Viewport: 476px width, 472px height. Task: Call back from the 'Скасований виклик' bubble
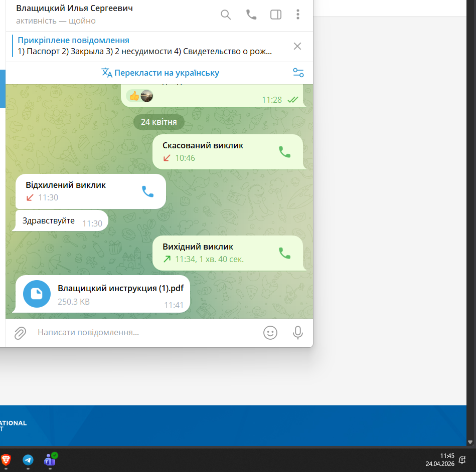pyautogui.click(x=285, y=152)
